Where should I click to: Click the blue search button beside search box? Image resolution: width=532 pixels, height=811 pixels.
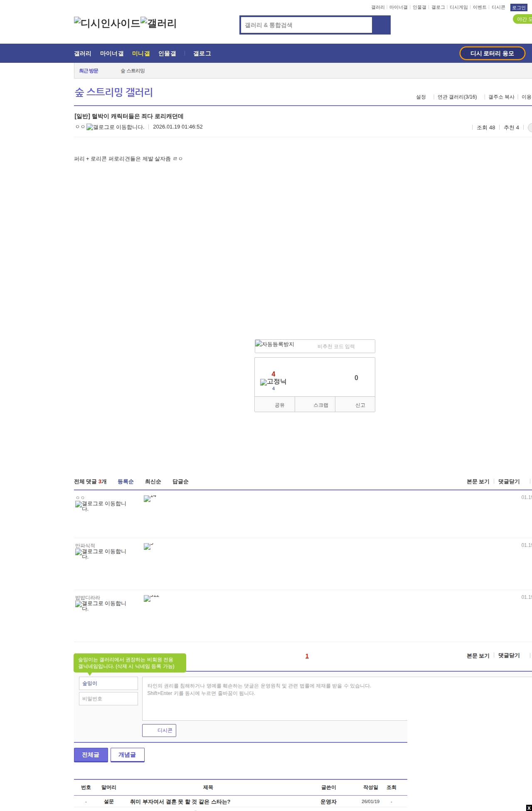tap(381, 25)
